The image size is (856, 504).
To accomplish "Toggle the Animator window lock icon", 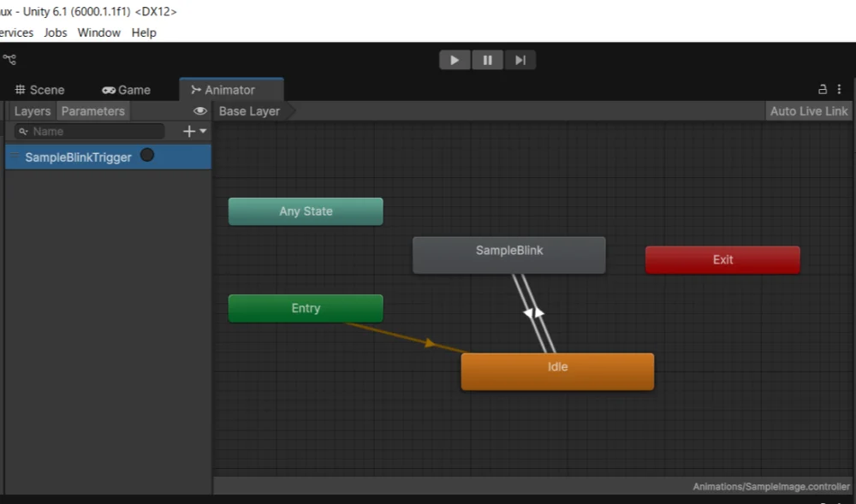I will 823,89.
